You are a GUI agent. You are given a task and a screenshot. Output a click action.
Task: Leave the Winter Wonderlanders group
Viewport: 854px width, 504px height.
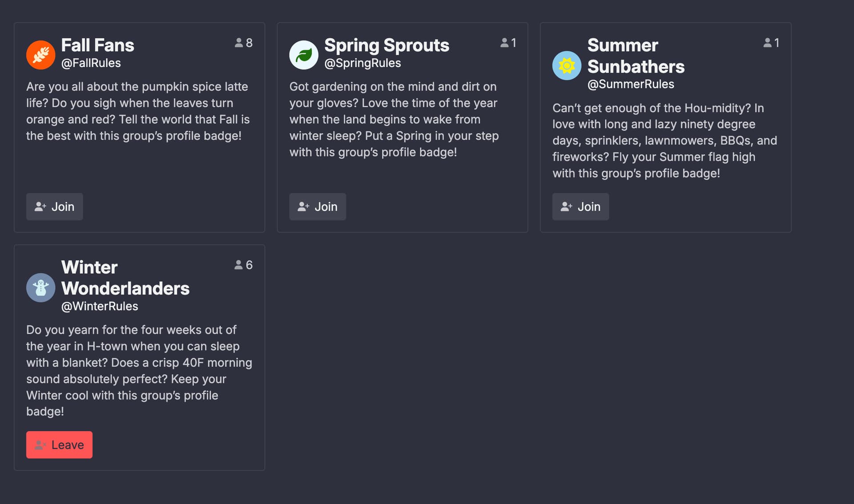[59, 445]
